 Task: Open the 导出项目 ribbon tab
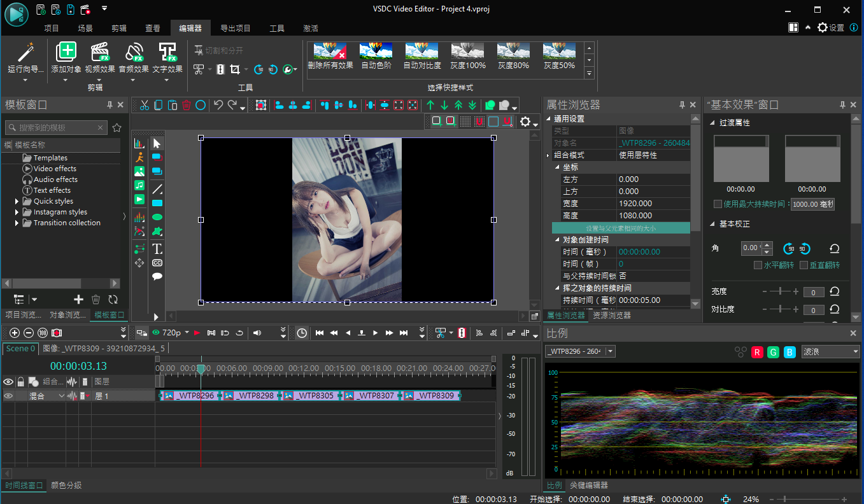click(x=236, y=28)
